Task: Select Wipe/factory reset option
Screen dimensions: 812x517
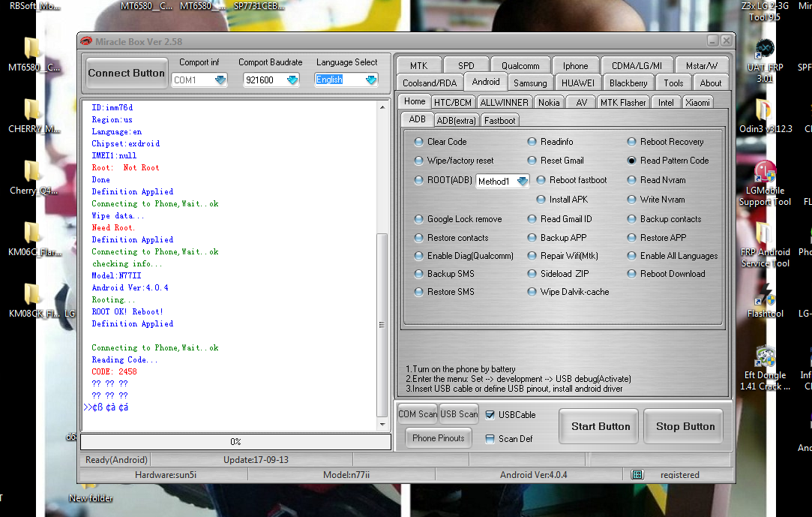Action: tap(418, 161)
